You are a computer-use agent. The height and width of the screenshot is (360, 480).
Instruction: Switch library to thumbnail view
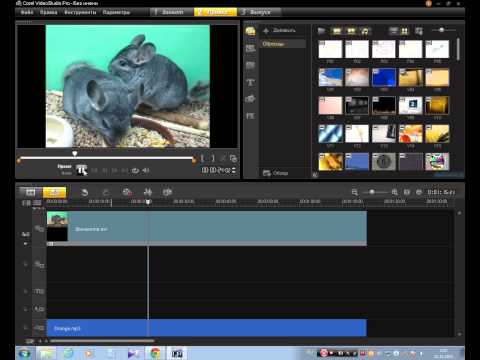tap(405, 31)
